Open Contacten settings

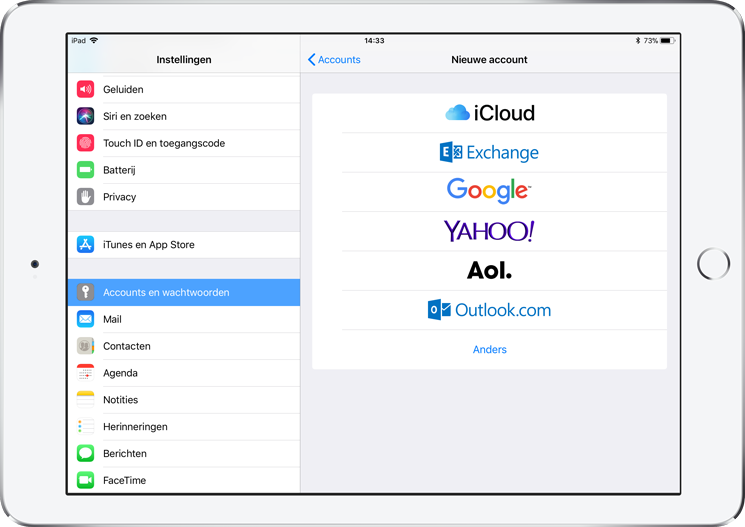coord(184,346)
